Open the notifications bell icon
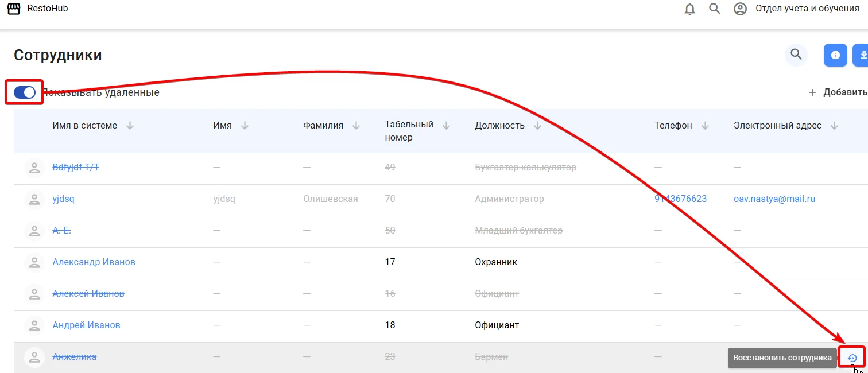Image resolution: width=868 pixels, height=373 pixels. click(x=690, y=9)
